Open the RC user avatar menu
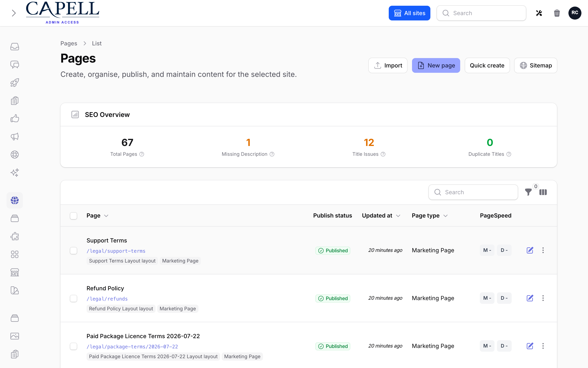 575,13
